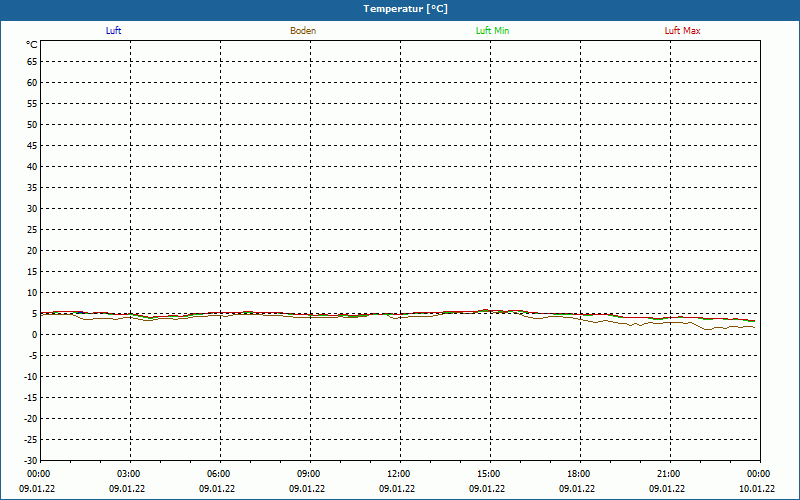Click the 40 value on the temperature axis
Viewport: 800px width, 500px height.
[32, 167]
